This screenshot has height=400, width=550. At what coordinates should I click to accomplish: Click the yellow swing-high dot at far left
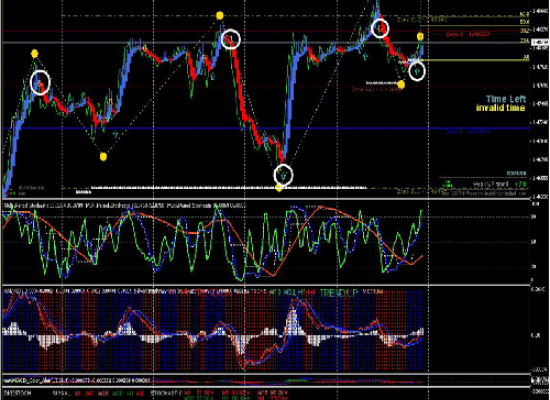click(x=34, y=54)
